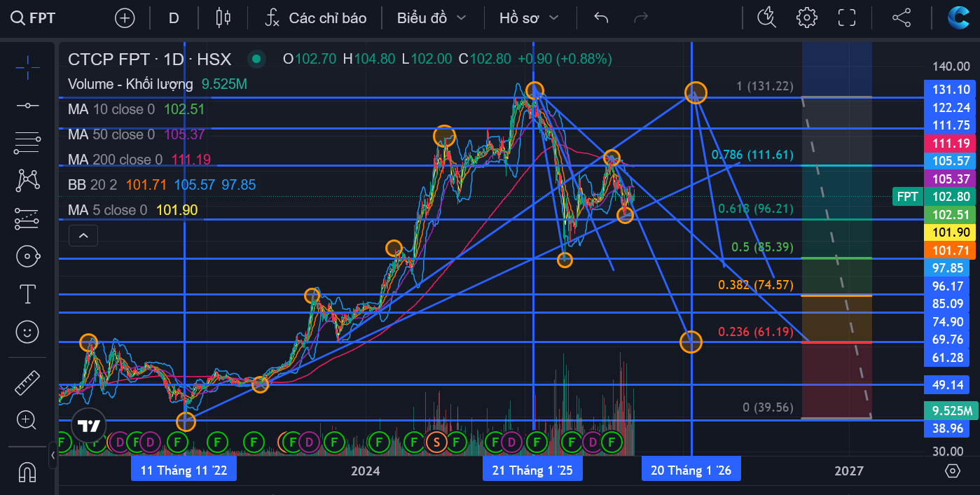980x495 pixels.
Task: Click the TradingView logo on chart
Action: tap(89, 425)
